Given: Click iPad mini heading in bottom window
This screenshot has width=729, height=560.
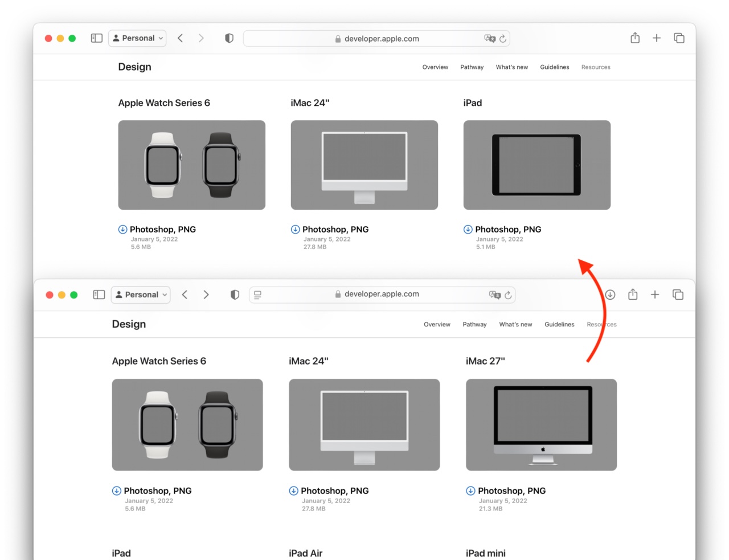Looking at the screenshot, I should tap(486, 553).
